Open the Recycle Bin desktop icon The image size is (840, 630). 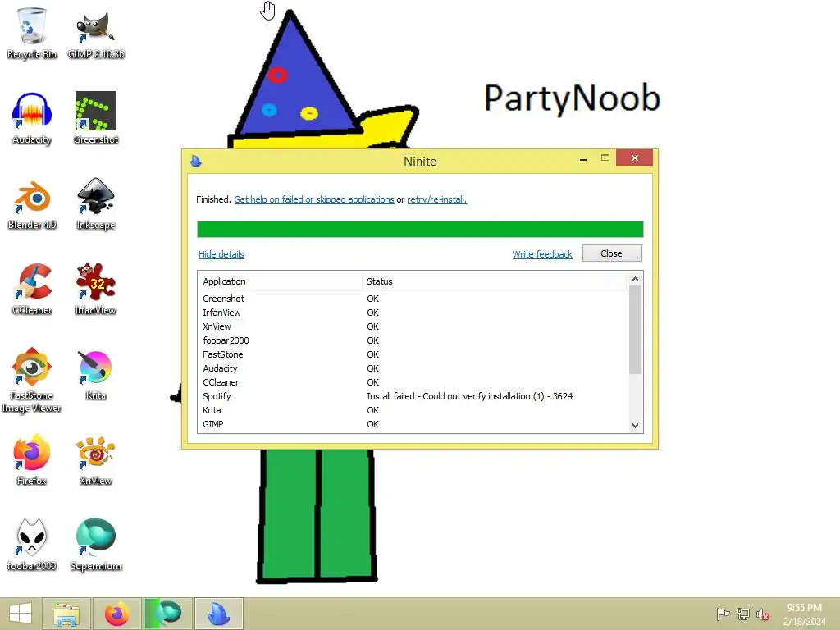coord(32,33)
